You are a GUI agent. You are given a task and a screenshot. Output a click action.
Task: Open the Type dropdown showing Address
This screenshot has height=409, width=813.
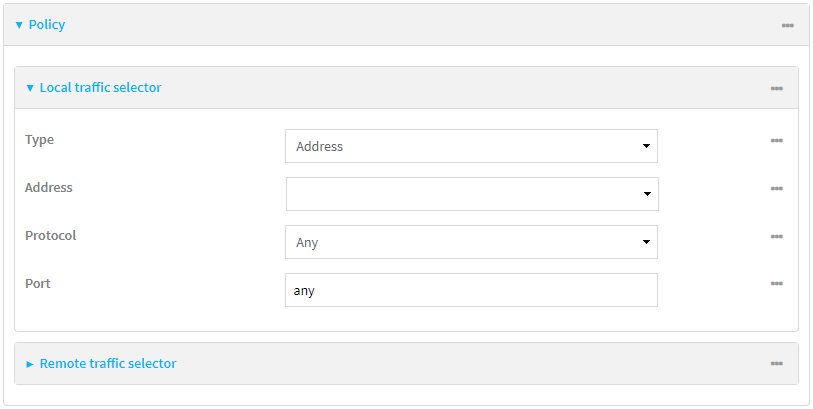pyautogui.click(x=471, y=146)
